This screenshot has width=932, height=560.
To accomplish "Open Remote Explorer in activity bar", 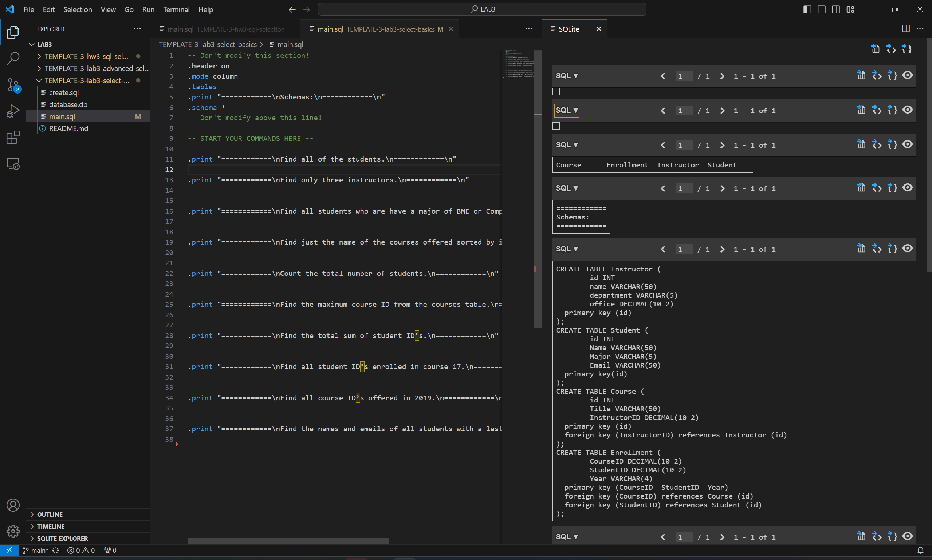I will tap(13, 164).
